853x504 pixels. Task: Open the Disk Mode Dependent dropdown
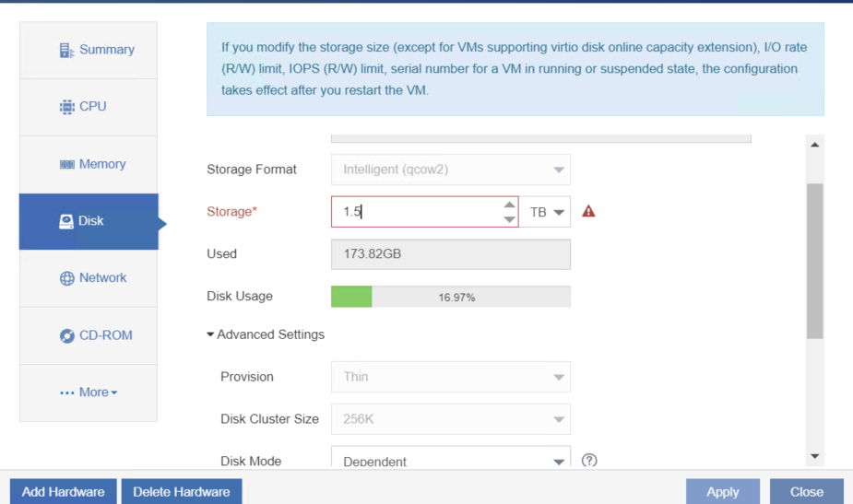pos(450,460)
